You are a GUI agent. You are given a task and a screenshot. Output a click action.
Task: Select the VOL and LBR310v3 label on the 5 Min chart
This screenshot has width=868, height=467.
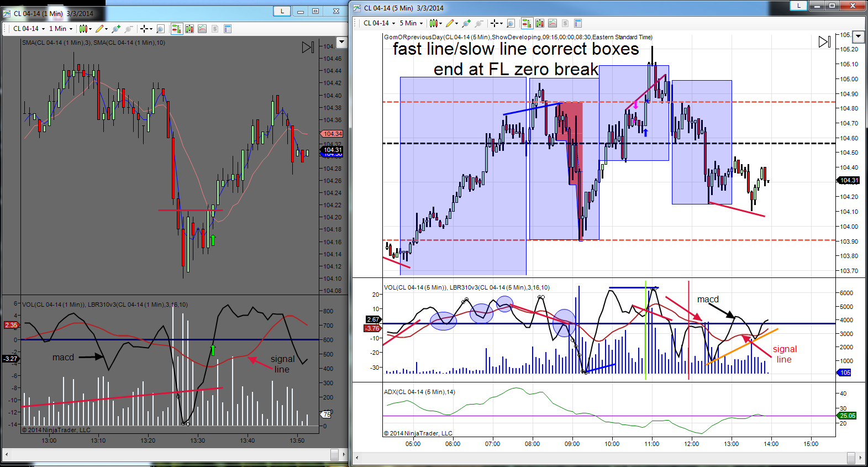[x=467, y=287]
